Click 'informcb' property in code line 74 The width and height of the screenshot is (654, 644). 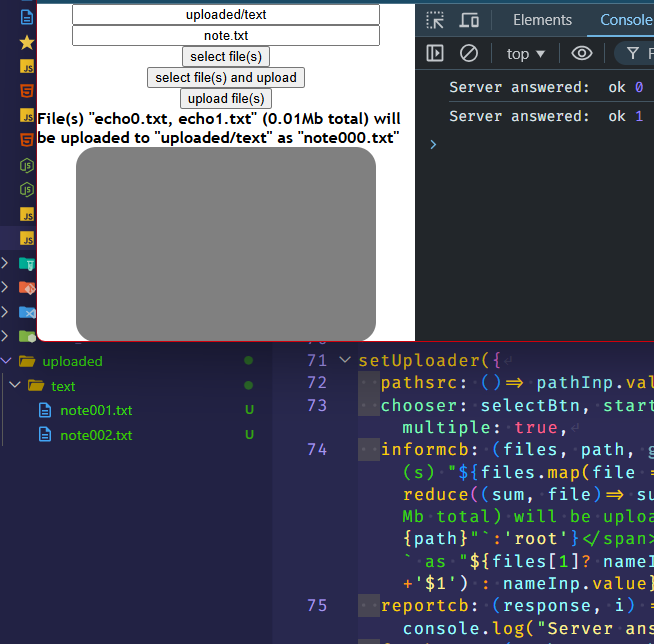point(424,449)
